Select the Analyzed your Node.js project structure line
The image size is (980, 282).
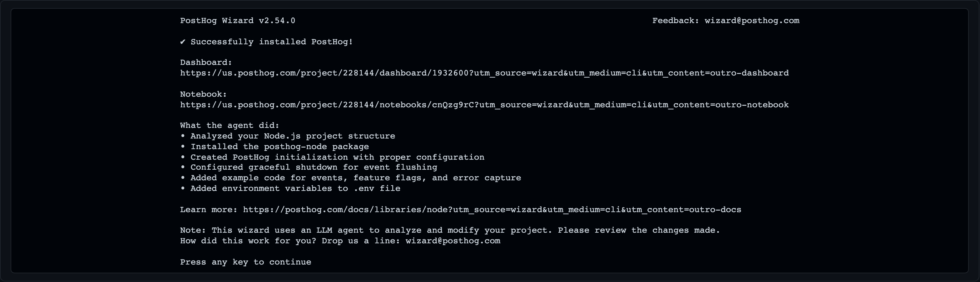click(x=288, y=136)
